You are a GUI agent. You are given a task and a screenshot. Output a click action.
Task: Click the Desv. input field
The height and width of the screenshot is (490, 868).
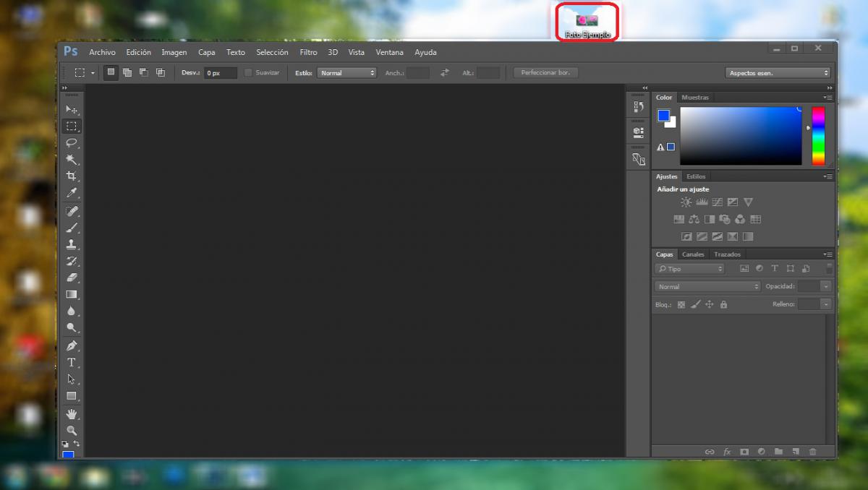click(220, 73)
